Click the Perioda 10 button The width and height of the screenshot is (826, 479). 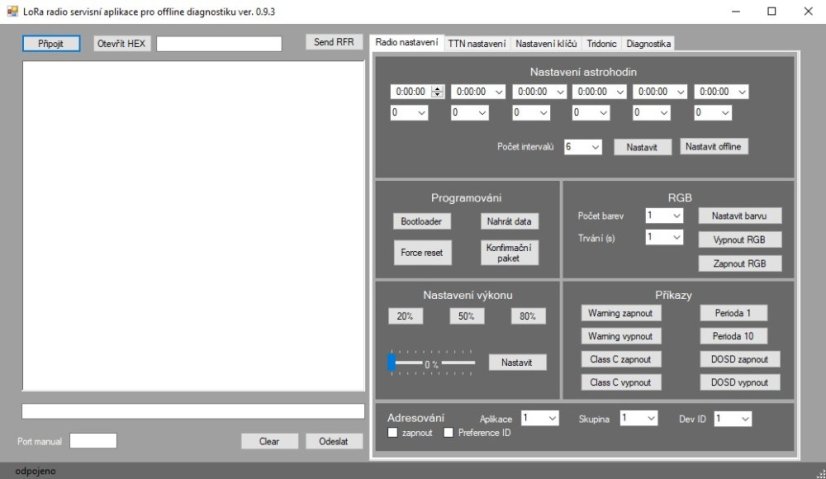tap(733, 336)
